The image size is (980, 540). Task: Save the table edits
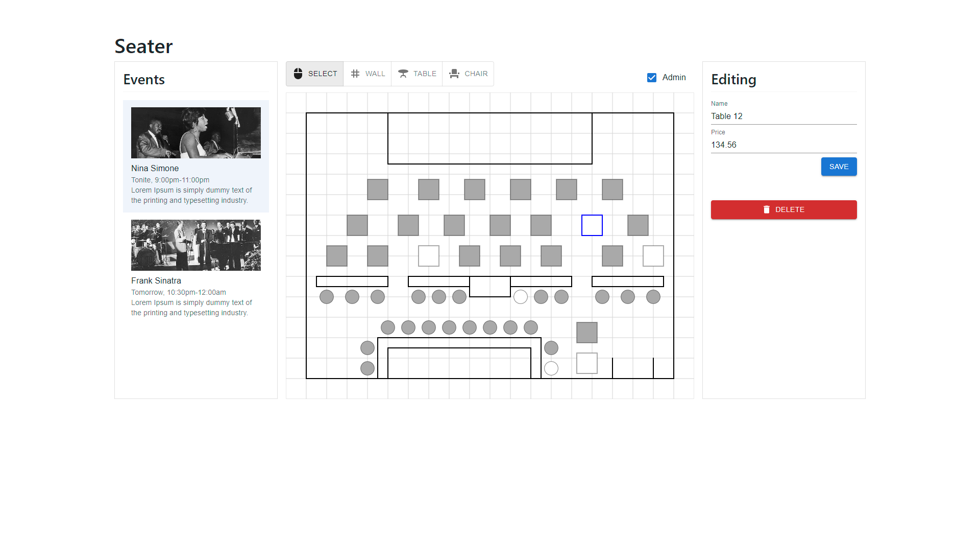tap(839, 167)
